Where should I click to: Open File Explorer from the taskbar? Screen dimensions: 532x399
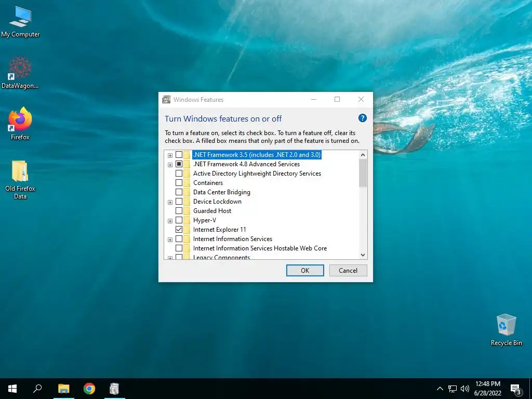(63, 389)
